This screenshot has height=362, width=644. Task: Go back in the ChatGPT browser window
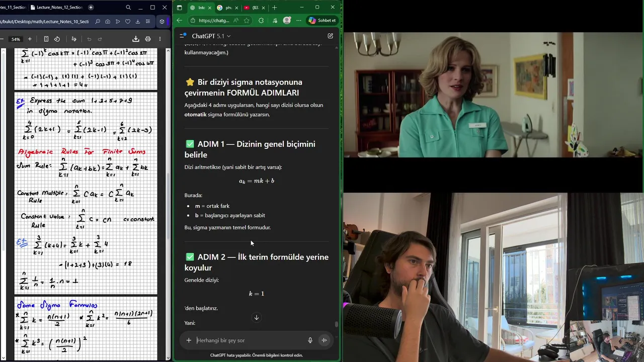click(180, 21)
